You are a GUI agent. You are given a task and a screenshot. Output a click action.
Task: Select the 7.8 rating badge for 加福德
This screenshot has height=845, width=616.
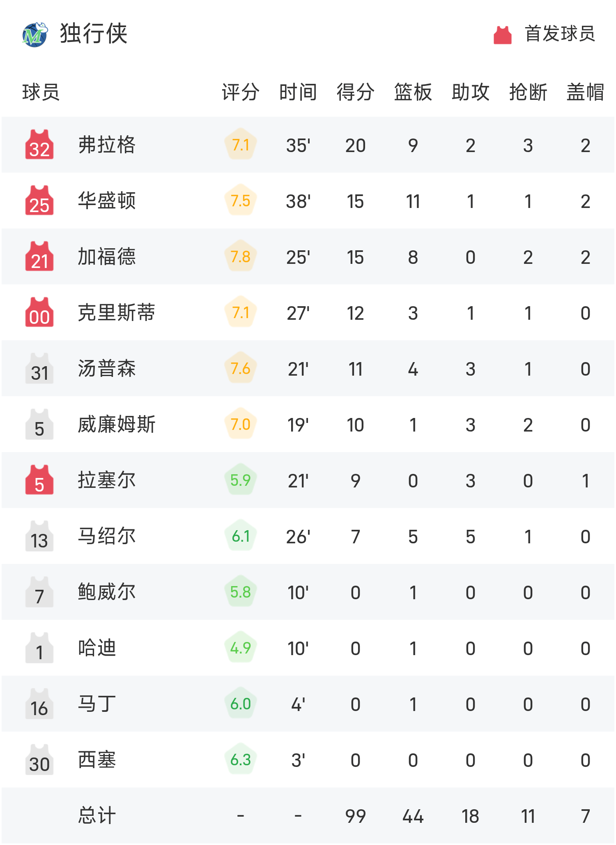(x=241, y=256)
